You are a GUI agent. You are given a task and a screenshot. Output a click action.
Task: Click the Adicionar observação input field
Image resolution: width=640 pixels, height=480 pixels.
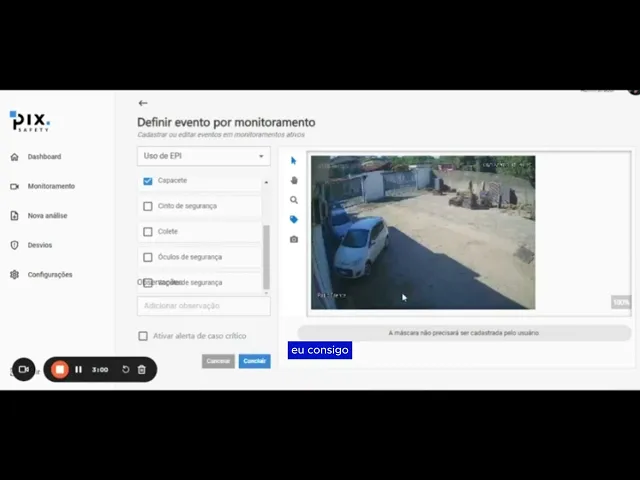coord(204,306)
